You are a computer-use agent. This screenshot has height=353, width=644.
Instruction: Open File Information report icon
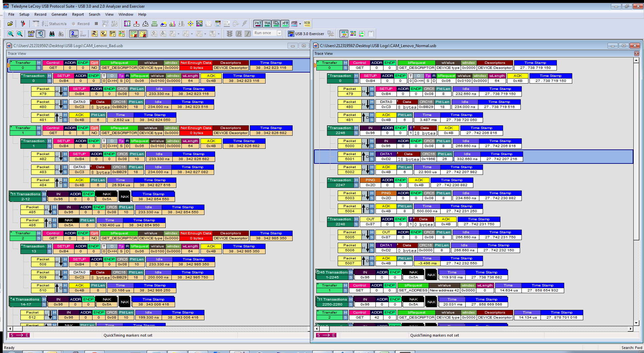click(x=127, y=24)
